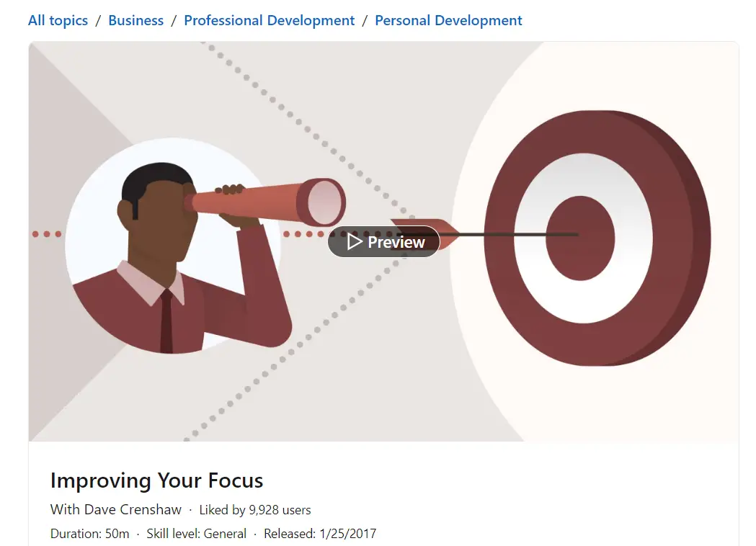Open the Professional Development breadcrumb
Viewport: 756px width, 546px height.
click(x=269, y=20)
